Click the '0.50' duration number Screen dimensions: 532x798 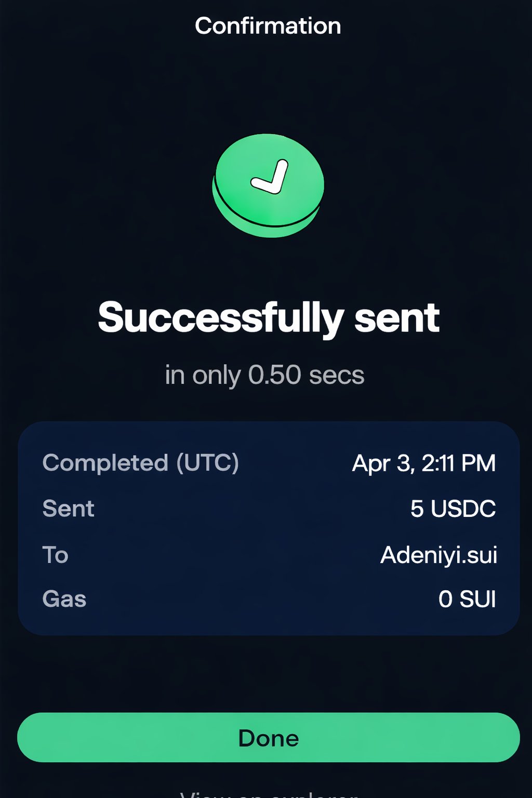click(x=275, y=375)
